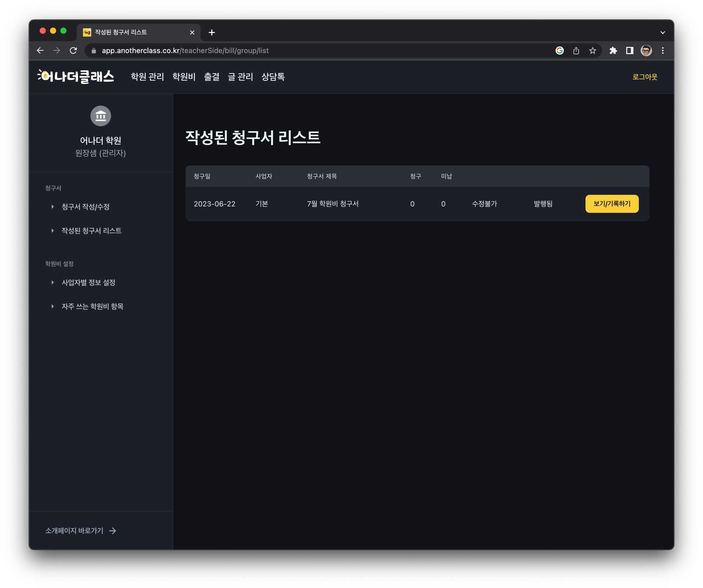Click the page heading 작성된 청구서 리스트

click(253, 137)
